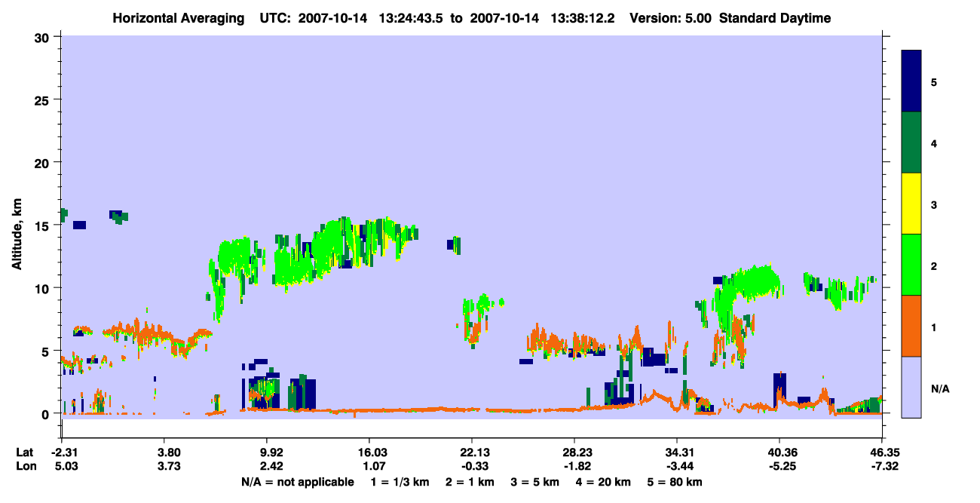Click 'Standard Daytime' in the title
Viewport: 980px width, 503px height.
point(775,18)
